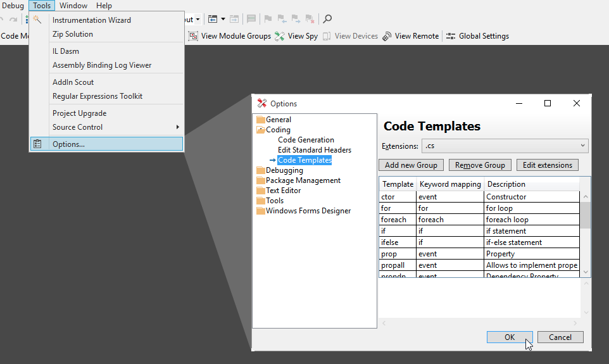Open the Window menu
The height and width of the screenshot is (364, 609).
click(x=73, y=6)
